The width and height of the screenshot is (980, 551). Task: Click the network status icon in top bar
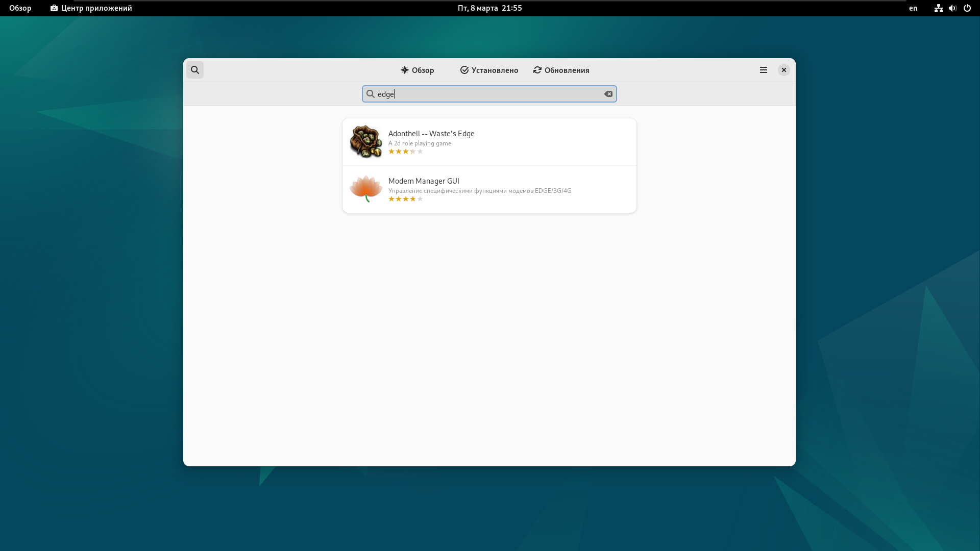pyautogui.click(x=938, y=8)
